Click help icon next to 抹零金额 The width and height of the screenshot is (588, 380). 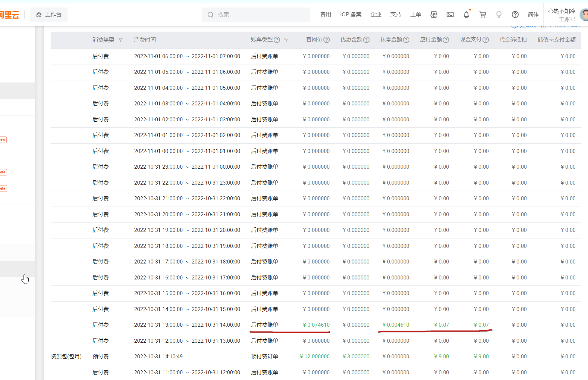[x=406, y=40]
